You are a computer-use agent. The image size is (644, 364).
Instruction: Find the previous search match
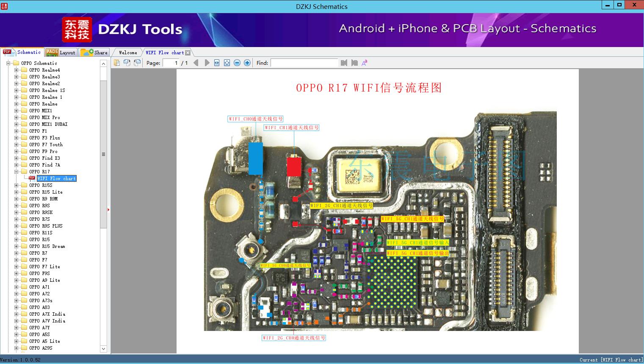tap(344, 63)
